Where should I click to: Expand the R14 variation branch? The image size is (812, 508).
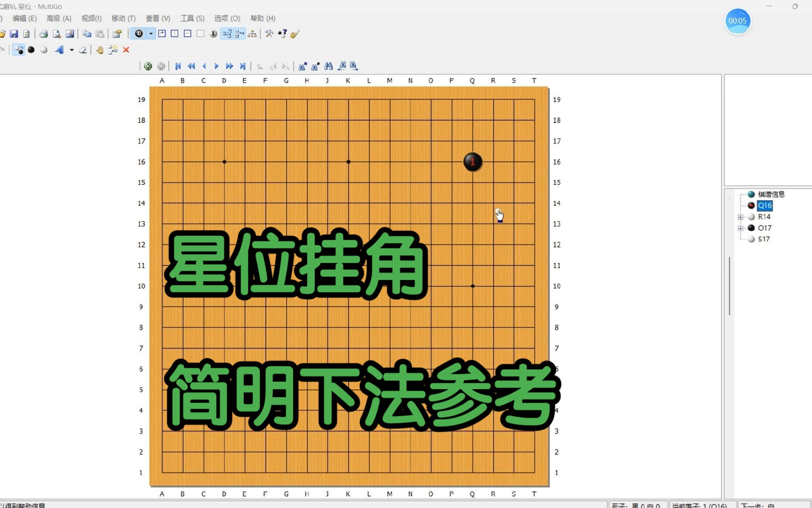click(x=741, y=217)
